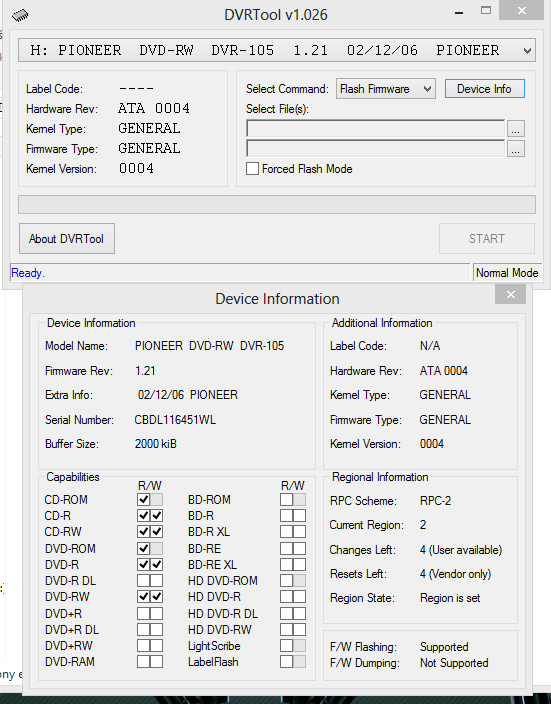
Task: Toggle HD DVD-RW write checkbox
Action: point(299,629)
